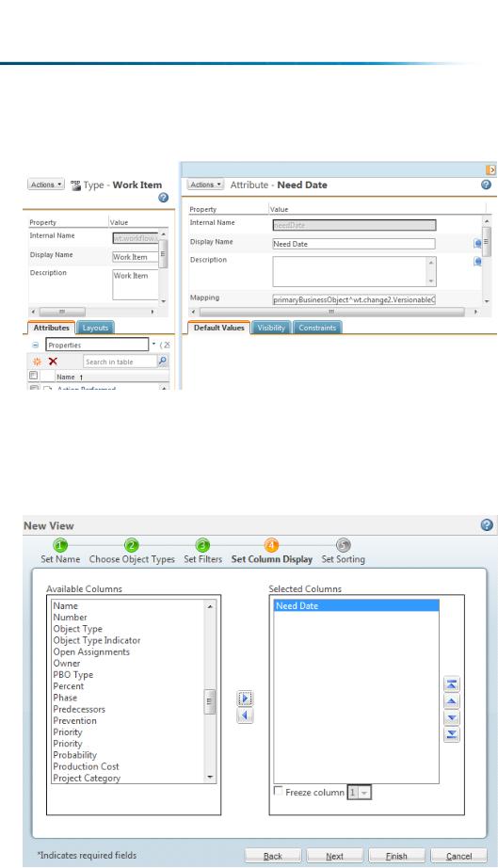Check the select-all checkbox in the attributes table header
The image size is (498, 868).
point(33,376)
